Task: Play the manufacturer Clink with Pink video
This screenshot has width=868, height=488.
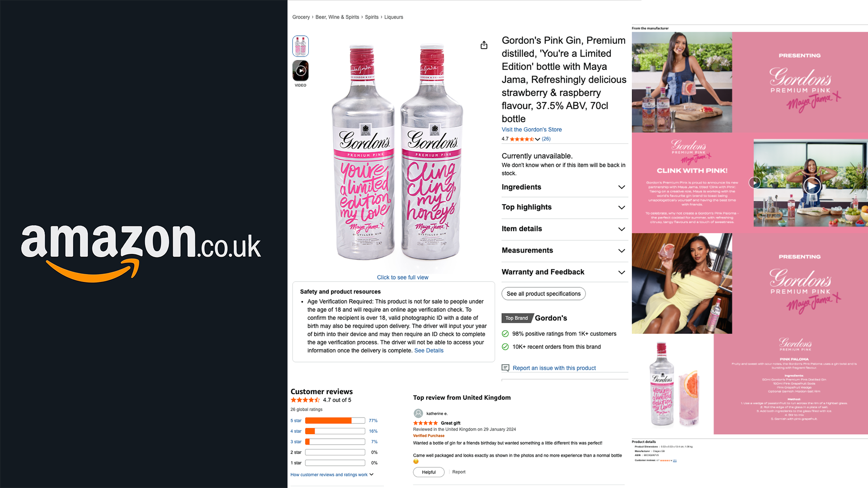Action: [812, 185]
